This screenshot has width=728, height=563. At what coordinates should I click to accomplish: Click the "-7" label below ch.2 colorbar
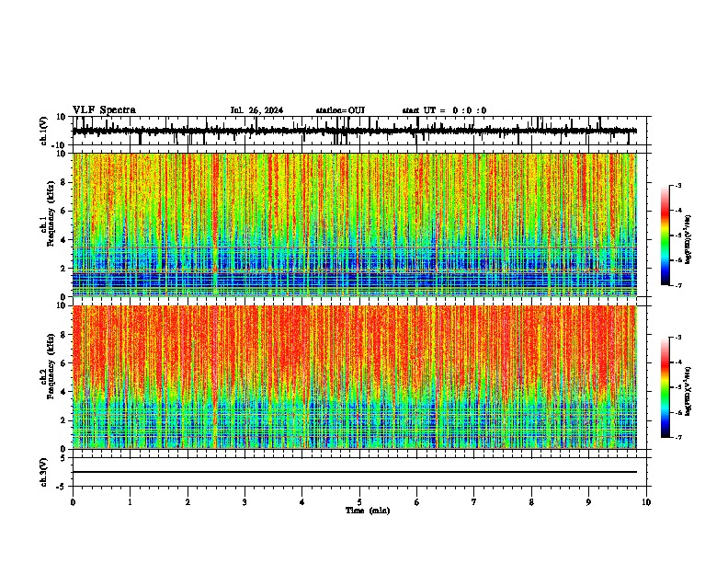point(677,437)
